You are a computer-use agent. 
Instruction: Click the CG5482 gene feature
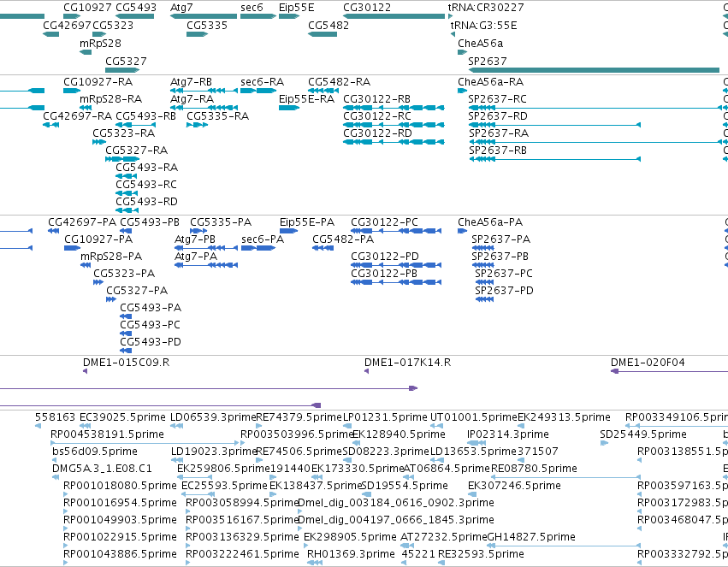323,34
